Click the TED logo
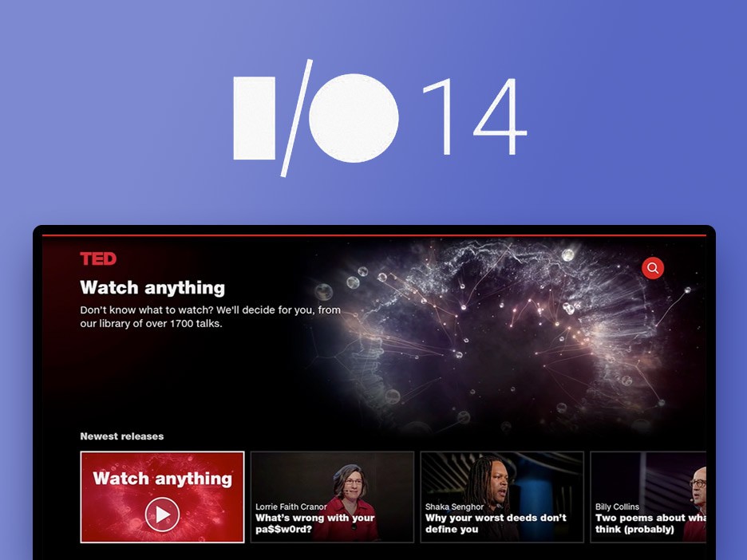This screenshot has width=747, height=560. coord(98,258)
